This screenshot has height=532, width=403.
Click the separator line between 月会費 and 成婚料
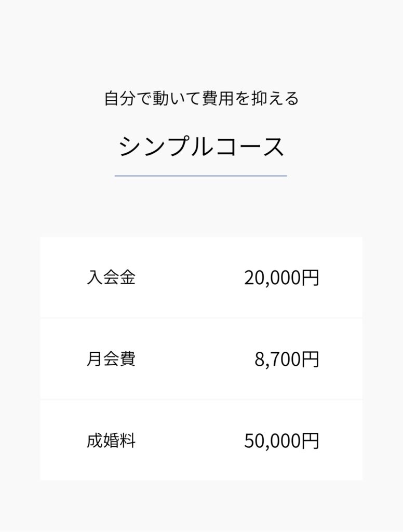pyautogui.click(x=201, y=400)
